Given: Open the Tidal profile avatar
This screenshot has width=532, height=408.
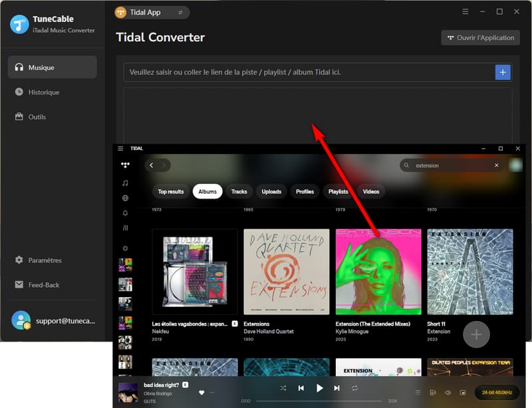Looking at the screenshot, I should pyautogui.click(x=516, y=165).
